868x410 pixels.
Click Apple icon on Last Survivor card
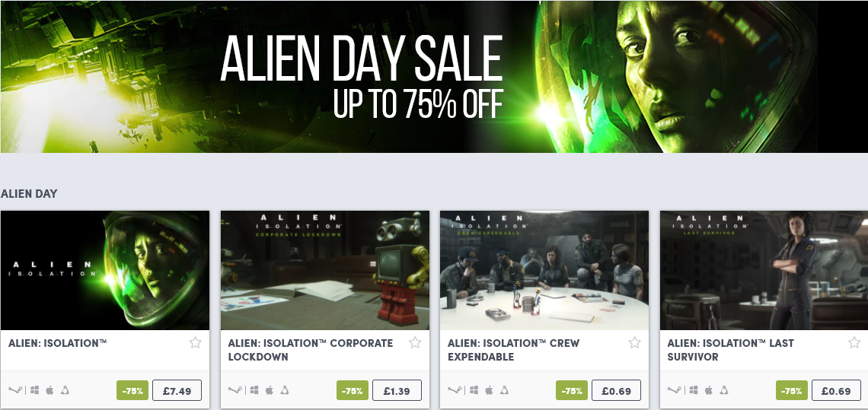pyautogui.click(x=709, y=390)
